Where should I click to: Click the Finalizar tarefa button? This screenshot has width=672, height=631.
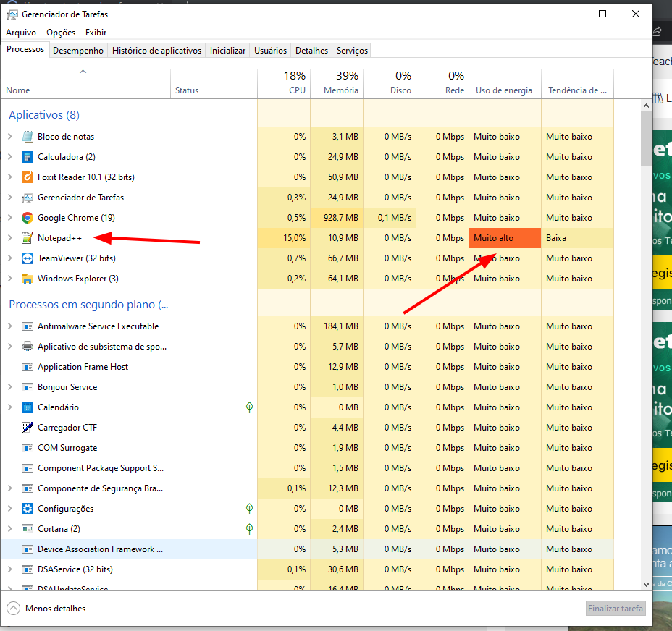[616, 609]
